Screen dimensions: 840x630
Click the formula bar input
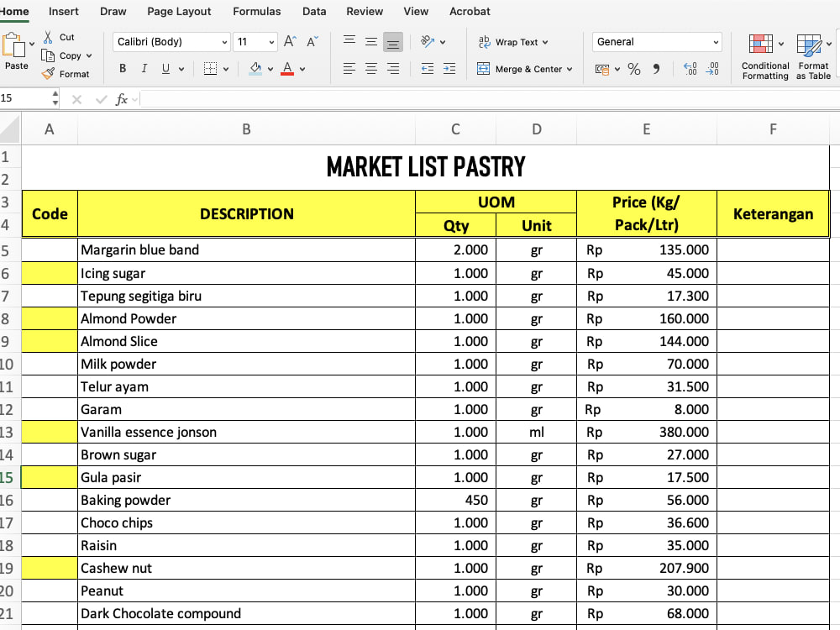490,99
